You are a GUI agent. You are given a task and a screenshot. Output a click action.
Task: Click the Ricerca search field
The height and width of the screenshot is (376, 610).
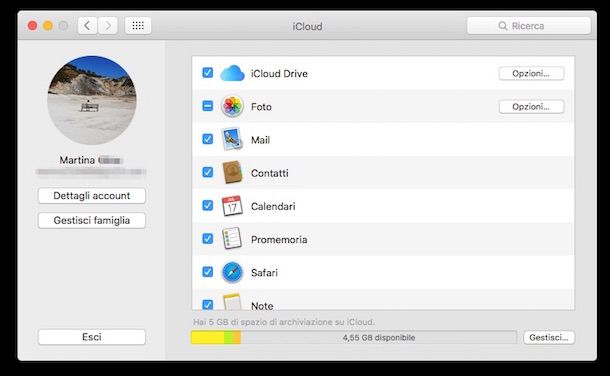coord(529,26)
